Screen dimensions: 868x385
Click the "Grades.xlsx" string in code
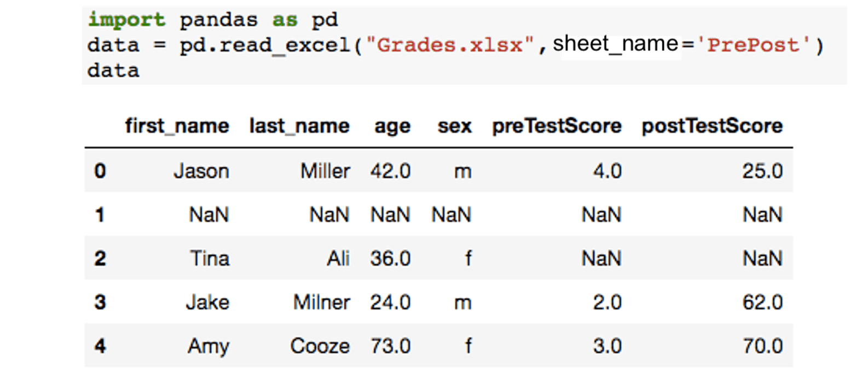pyautogui.click(x=450, y=45)
